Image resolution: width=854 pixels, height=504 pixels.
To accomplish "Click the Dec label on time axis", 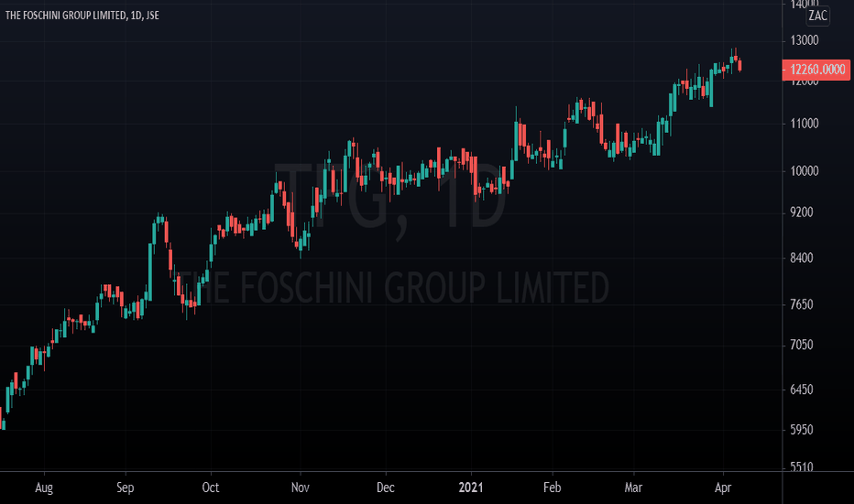I will pyautogui.click(x=386, y=488).
